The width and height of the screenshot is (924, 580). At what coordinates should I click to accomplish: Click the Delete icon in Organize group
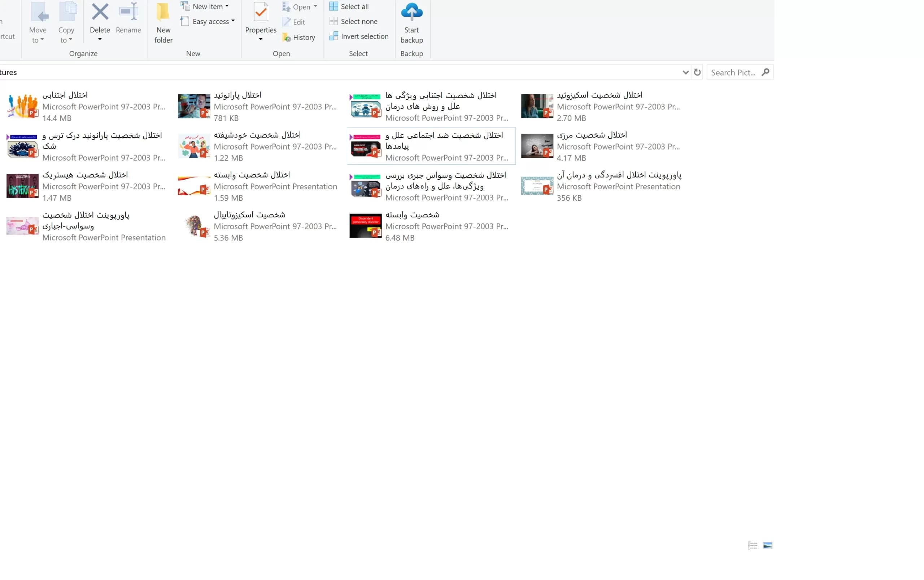point(100,12)
